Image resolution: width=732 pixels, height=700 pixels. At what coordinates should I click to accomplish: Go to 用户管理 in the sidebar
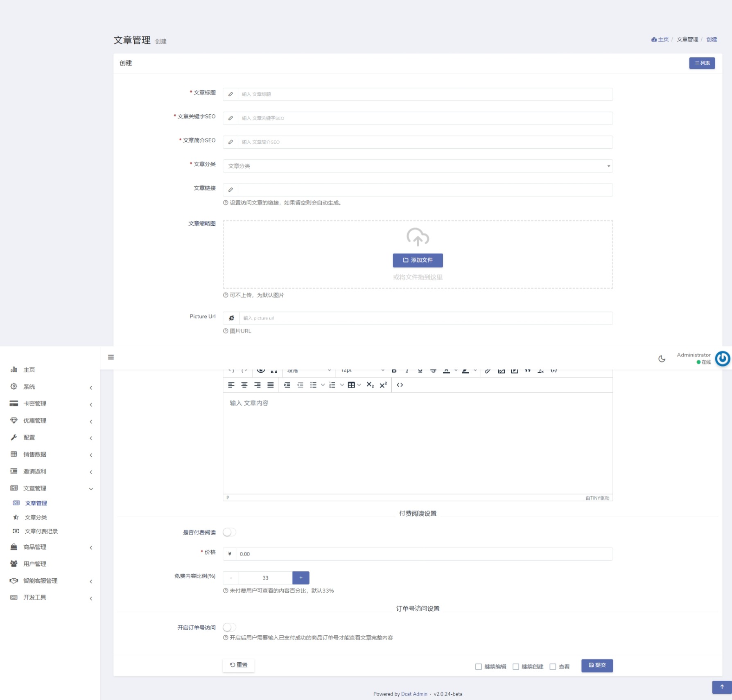pos(35,564)
